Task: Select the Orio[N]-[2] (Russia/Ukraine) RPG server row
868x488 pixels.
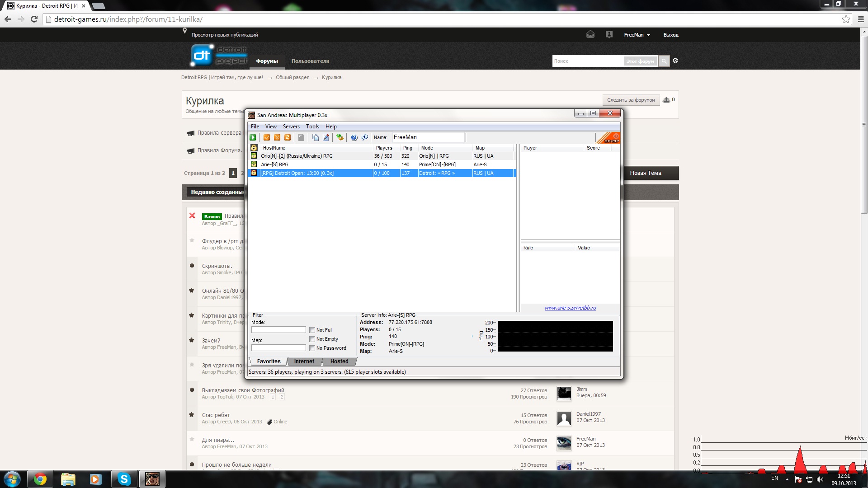Action: pos(382,156)
